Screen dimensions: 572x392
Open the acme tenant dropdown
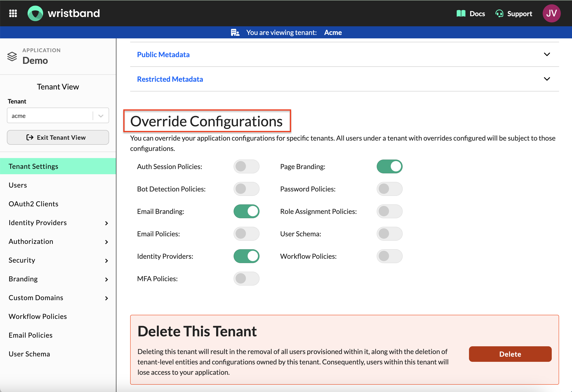(x=58, y=116)
